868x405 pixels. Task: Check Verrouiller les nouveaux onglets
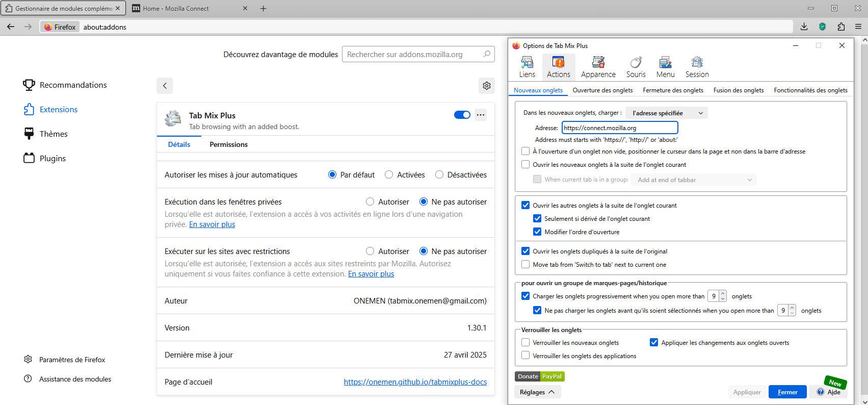coord(525,342)
